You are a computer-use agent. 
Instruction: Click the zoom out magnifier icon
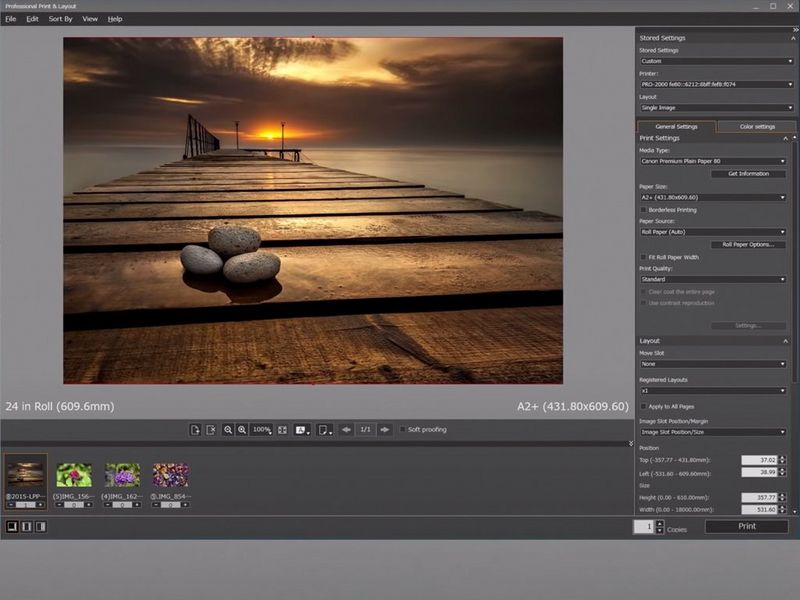point(228,429)
